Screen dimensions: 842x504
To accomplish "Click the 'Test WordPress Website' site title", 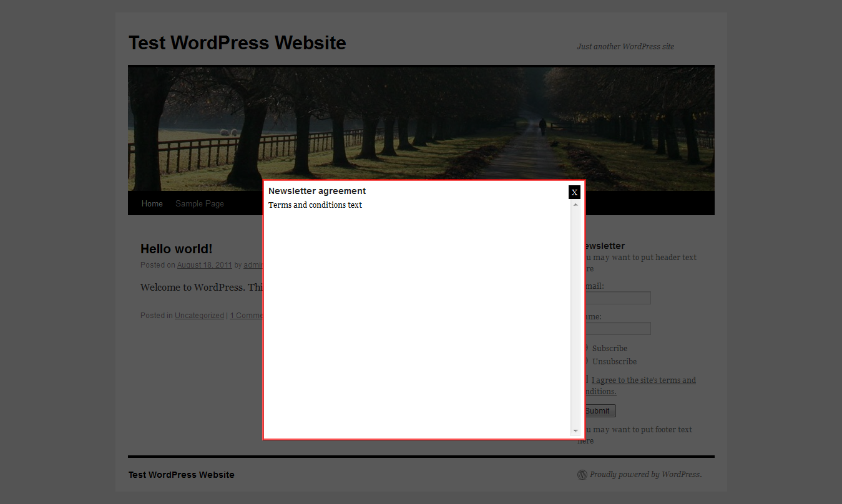I will coord(237,43).
